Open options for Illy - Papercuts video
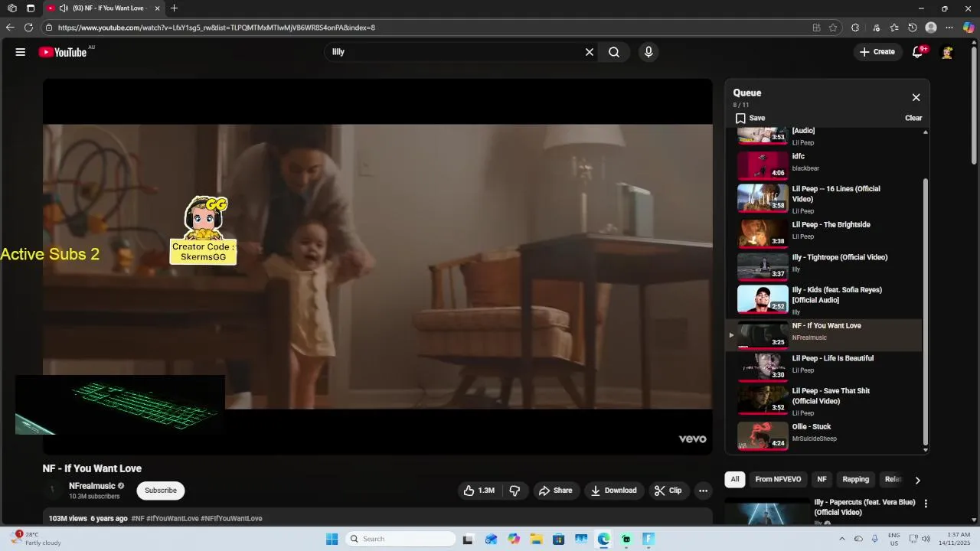The image size is (980, 551). pyautogui.click(x=926, y=504)
